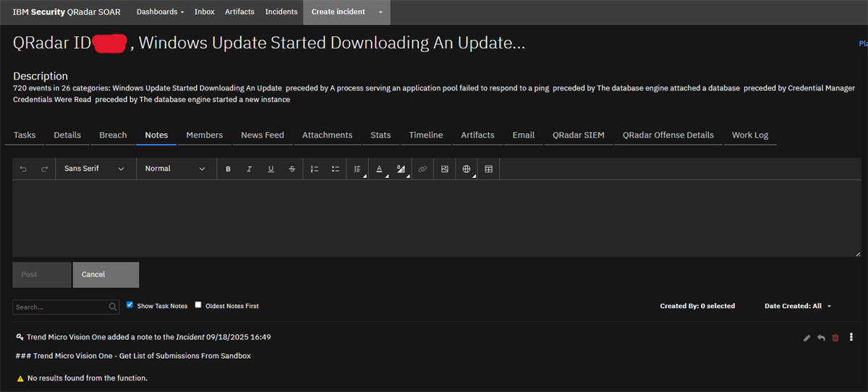Open the Sans Serif font dropdown

(x=95, y=169)
